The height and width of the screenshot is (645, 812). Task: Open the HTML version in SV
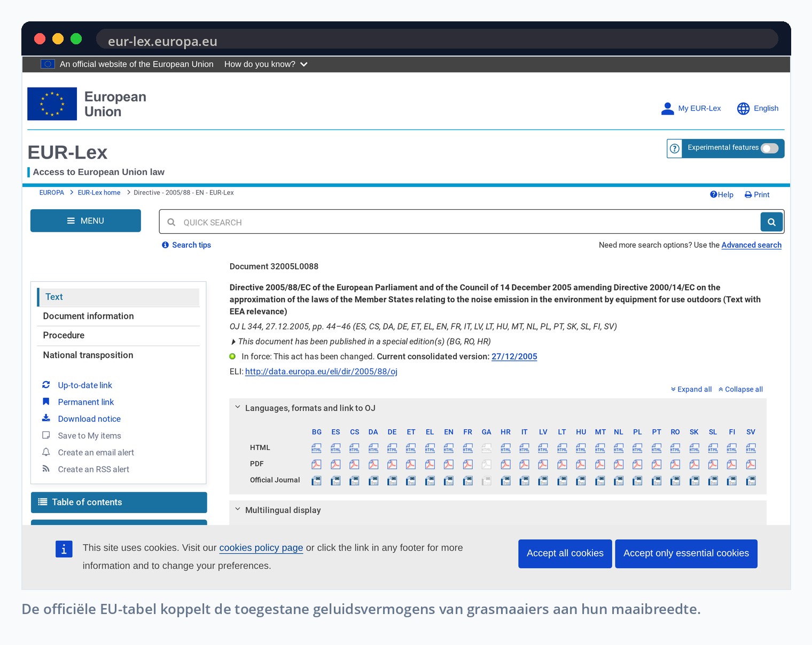751,448
